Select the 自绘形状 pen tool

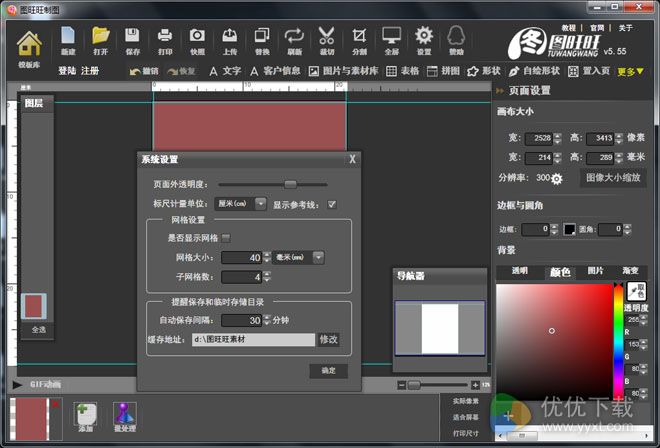534,71
